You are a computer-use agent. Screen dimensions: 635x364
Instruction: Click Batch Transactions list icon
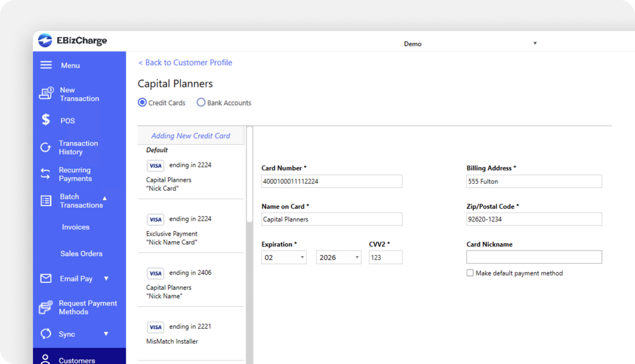pyautogui.click(x=46, y=201)
